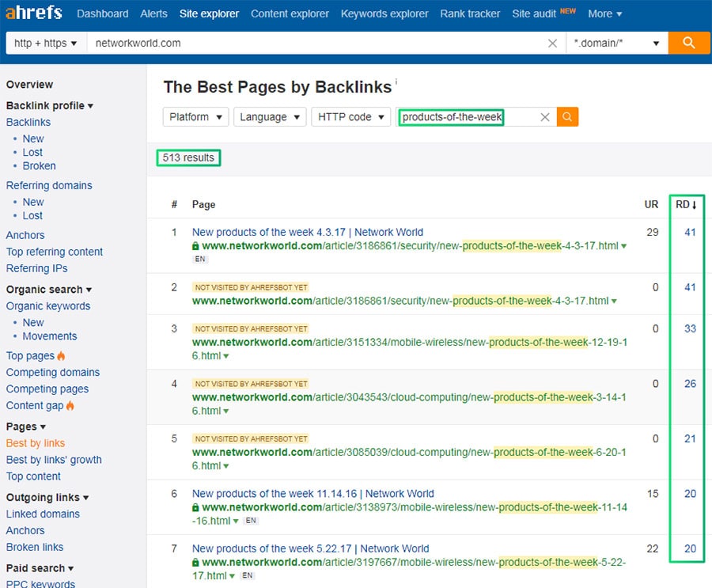Open the Language filter dropdown
Screen dimensions: 712x588
[x=270, y=117]
